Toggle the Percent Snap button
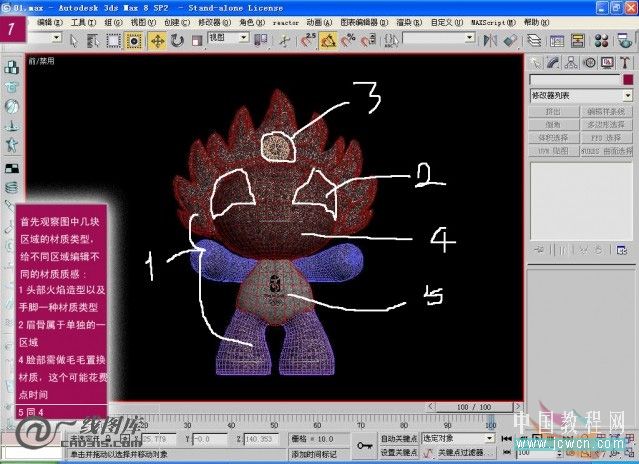Viewport: 639px width, 464px height. point(348,40)
